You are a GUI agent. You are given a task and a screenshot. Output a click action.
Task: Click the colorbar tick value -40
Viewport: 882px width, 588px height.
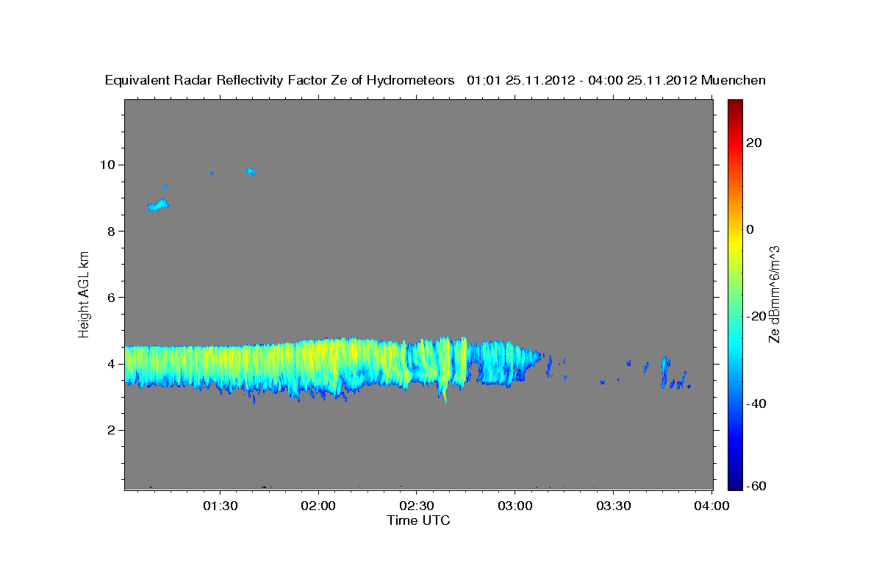[755, 403]
